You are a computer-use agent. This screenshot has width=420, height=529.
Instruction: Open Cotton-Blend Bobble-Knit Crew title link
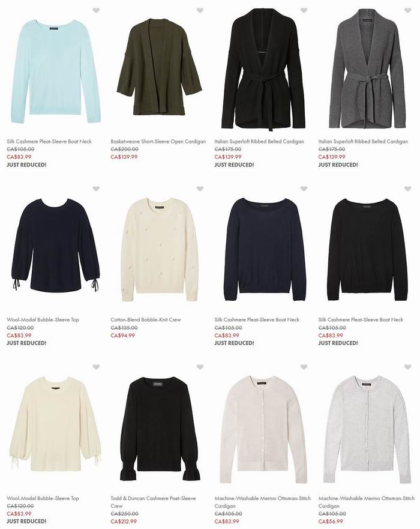146,319
